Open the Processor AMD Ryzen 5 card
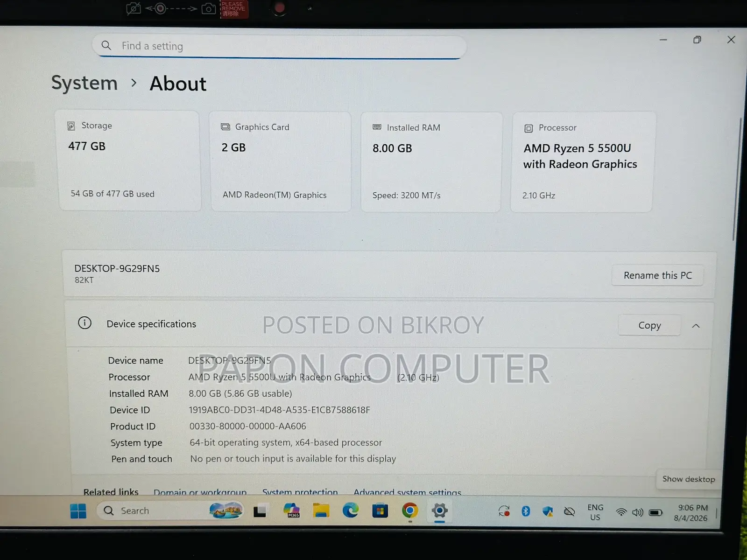Viewport: 747px width, 560px height. [582, 162]
